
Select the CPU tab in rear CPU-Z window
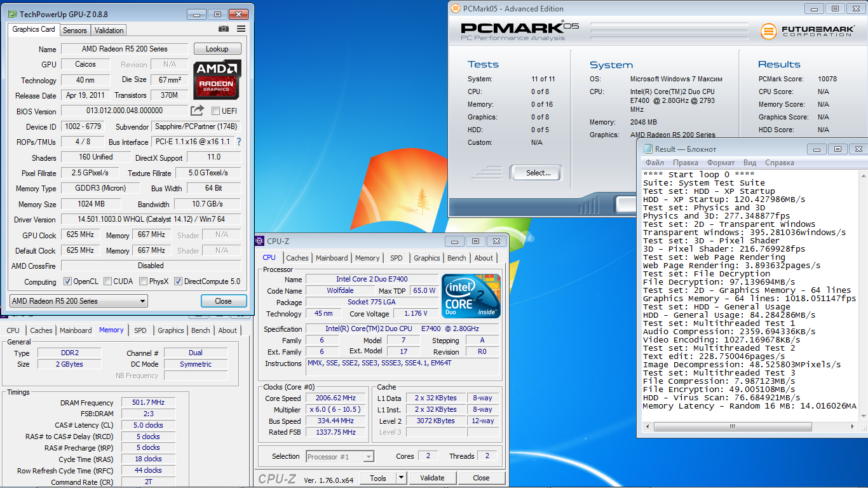(13, 330)
